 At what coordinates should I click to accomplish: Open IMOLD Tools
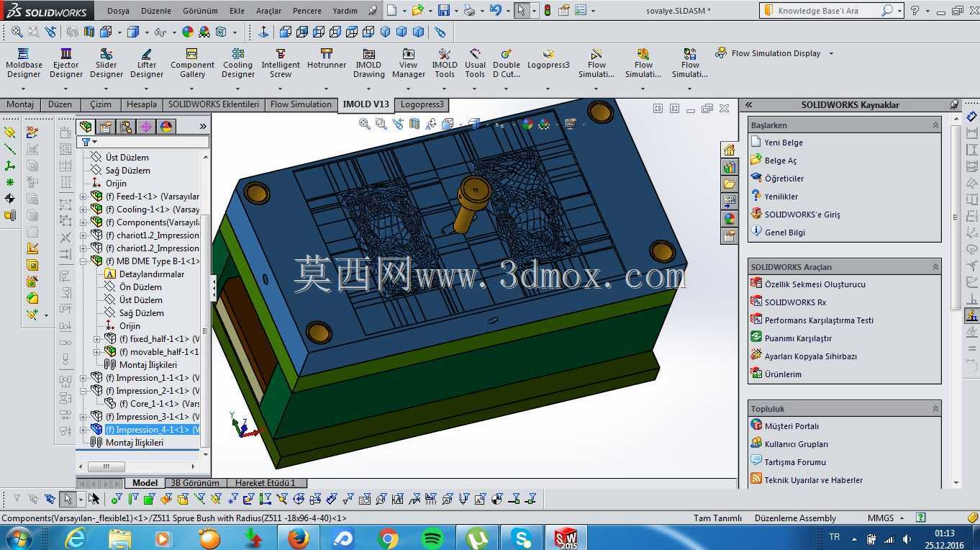pyautogui.click(x=445, y=63)
